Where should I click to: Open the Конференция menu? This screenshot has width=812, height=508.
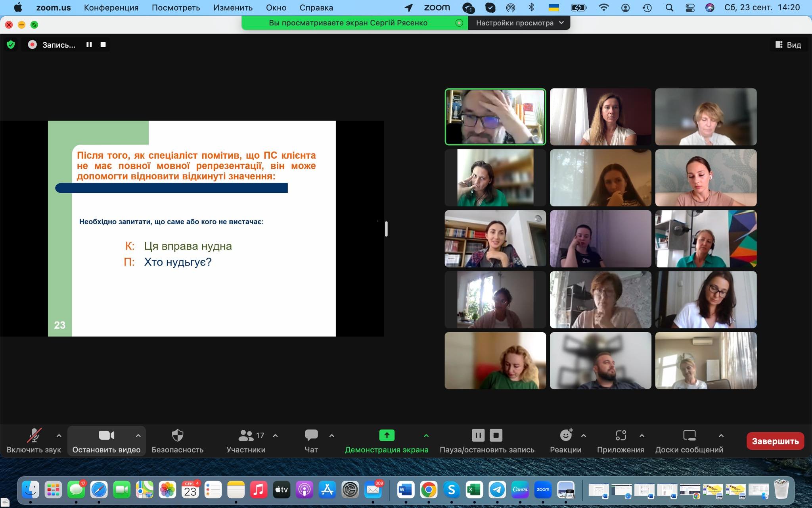[x=111, y=8]
